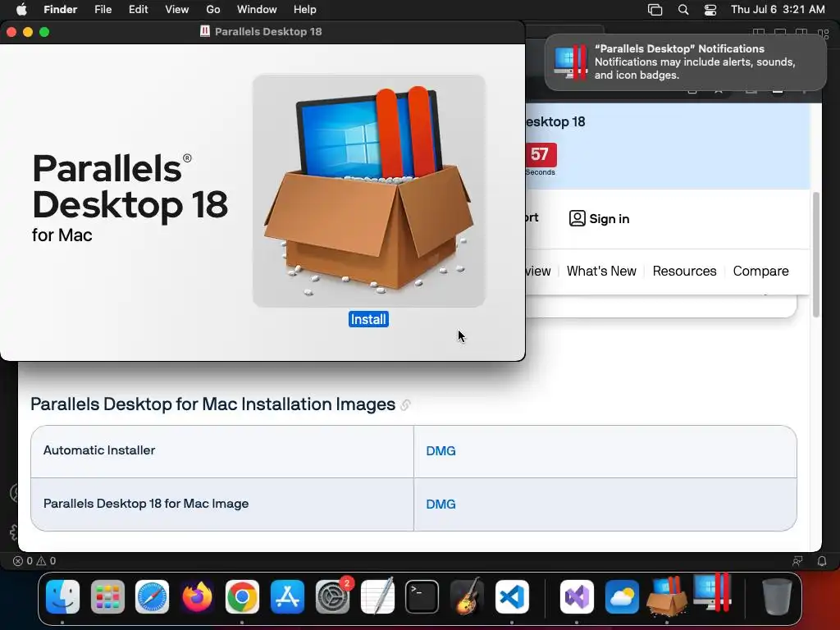
Task: Open GarageBand from the Dock
Action: (x=467, y=597)
